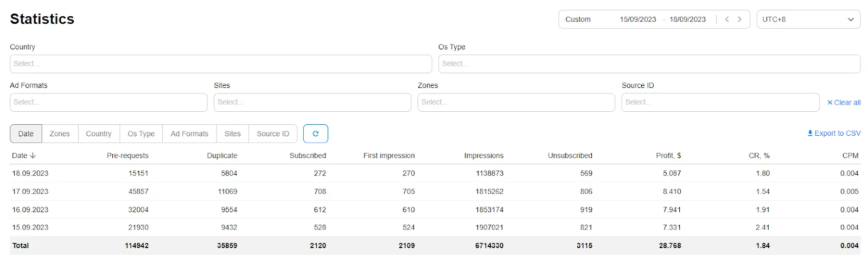Select the Os Type grouping tab
The width and height of the screenshot is (868, 260).
point(141,134)
